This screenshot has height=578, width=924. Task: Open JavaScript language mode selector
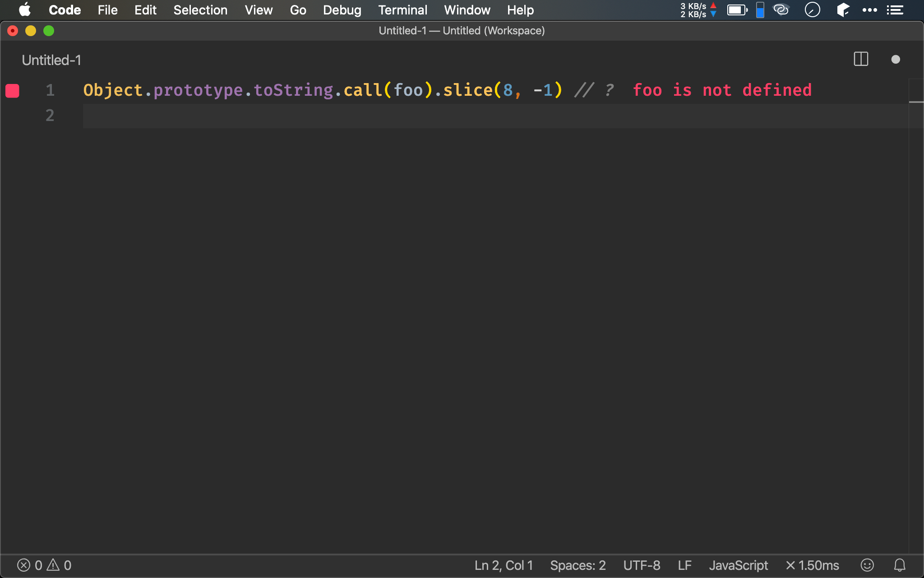(x=738, y=565)
